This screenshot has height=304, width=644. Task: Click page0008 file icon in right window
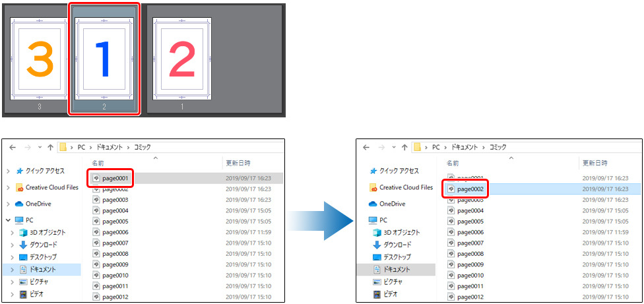click(x=451, y=253)
